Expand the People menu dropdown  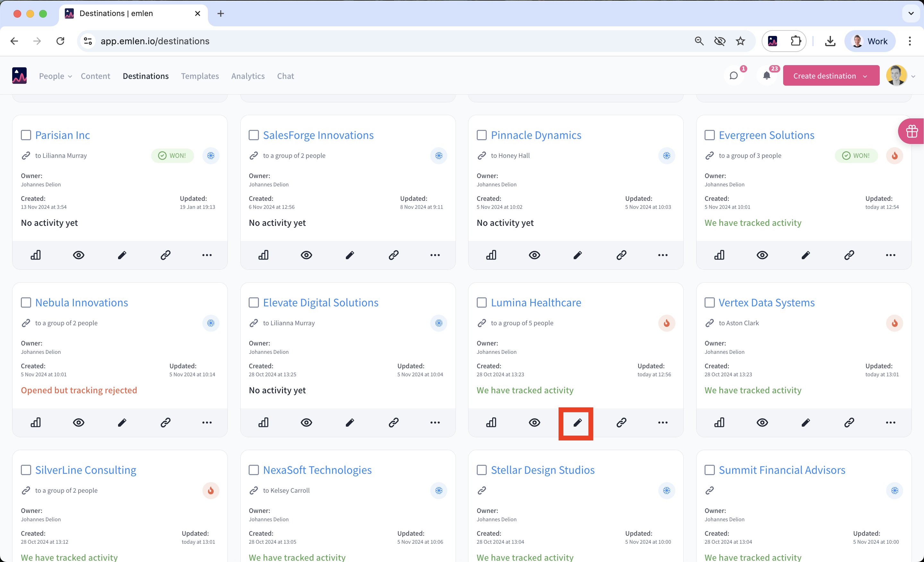[x=56, y=76]
